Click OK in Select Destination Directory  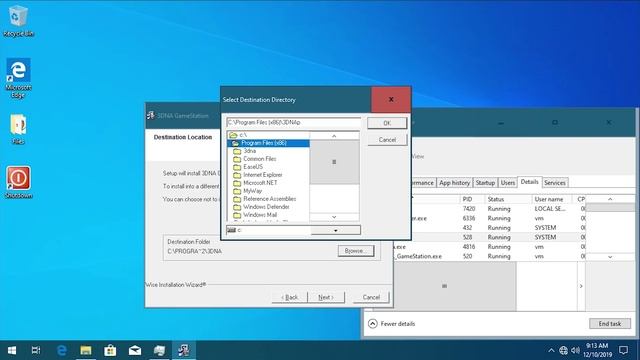pos(387,123)
